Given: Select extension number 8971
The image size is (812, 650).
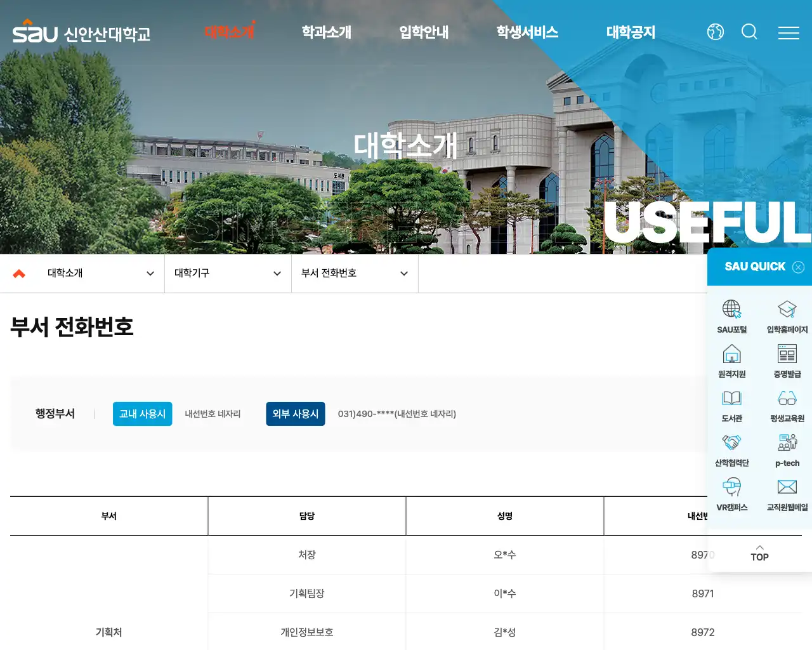Looking at the screenshot, I should [703, 594].
